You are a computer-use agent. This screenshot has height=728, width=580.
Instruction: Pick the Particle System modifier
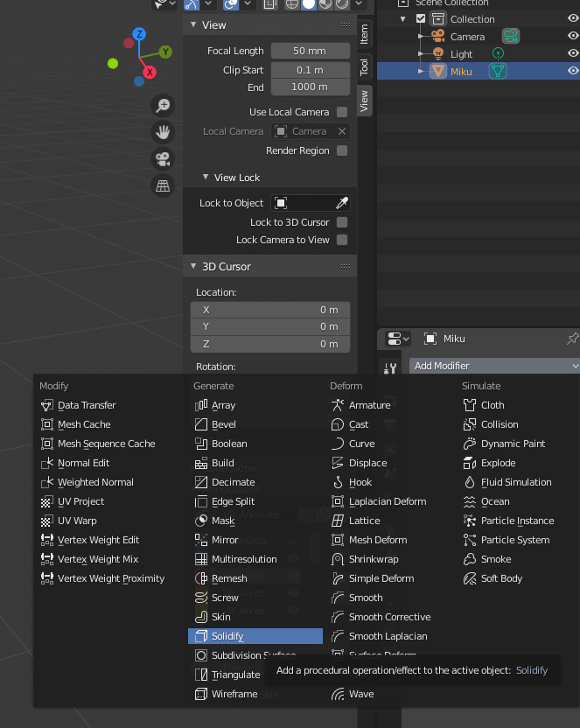coord(517,540)
